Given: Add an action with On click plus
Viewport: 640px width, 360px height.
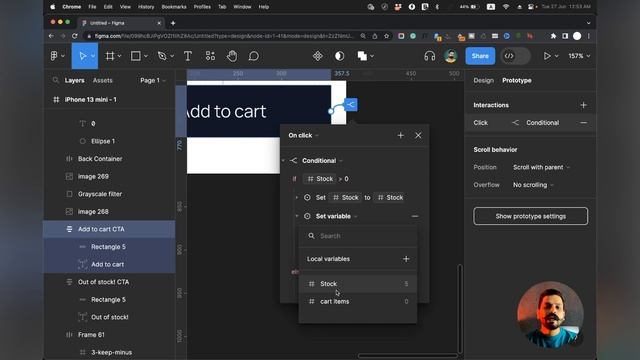Looking at the screenshot, I should [400, 135].
